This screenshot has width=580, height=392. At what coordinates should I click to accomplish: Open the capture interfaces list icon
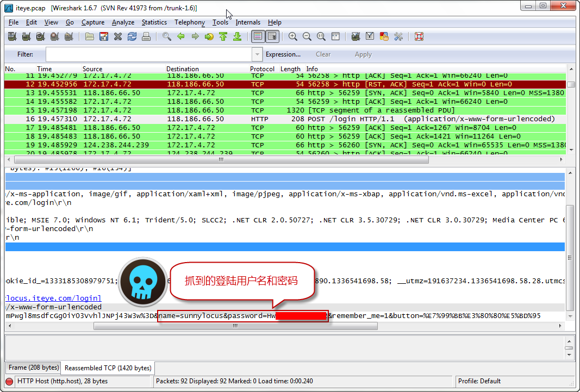(12, 36)
